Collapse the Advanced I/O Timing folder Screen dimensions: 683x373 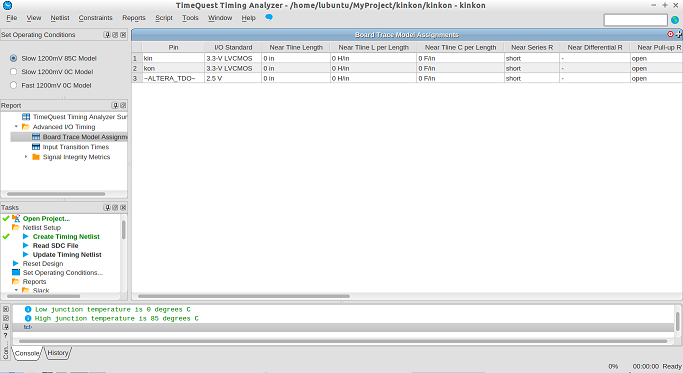pyautogui.click(x=17, y=127)
